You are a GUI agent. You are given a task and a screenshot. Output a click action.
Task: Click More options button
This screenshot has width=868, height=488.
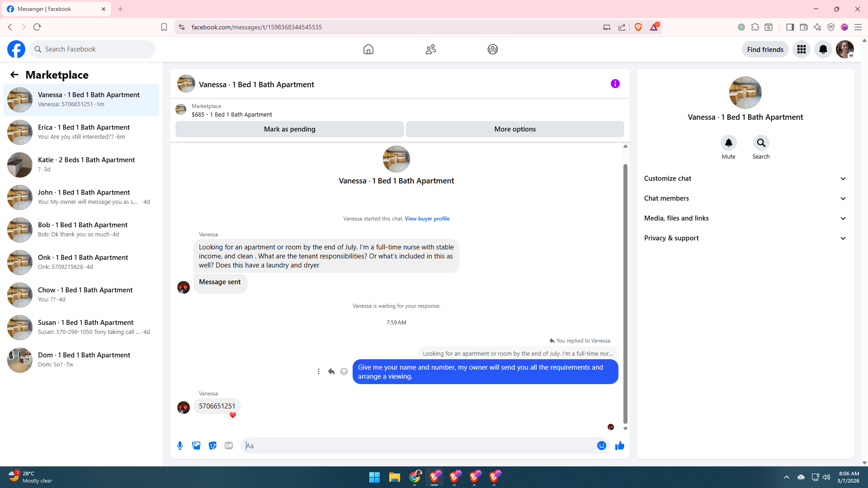click(x=515, y=129)
